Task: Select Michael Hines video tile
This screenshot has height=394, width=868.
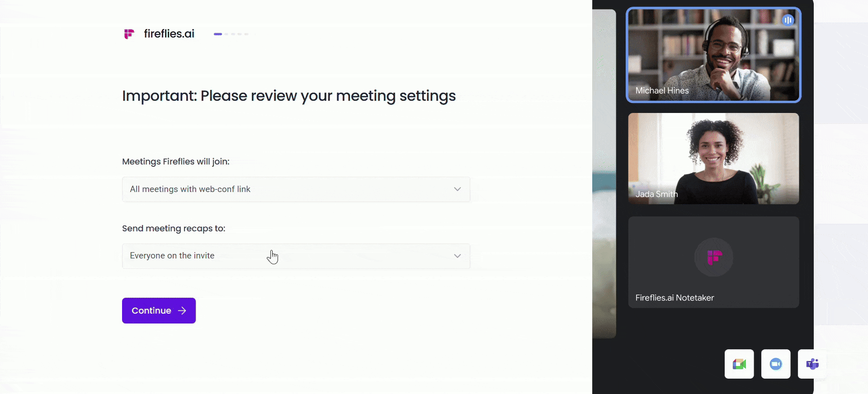Action: 713,55
